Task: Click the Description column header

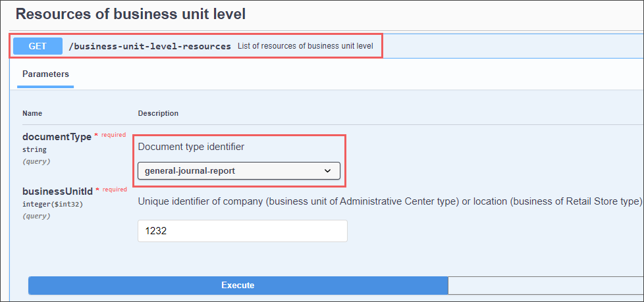Action: click(x=158, y=113)
